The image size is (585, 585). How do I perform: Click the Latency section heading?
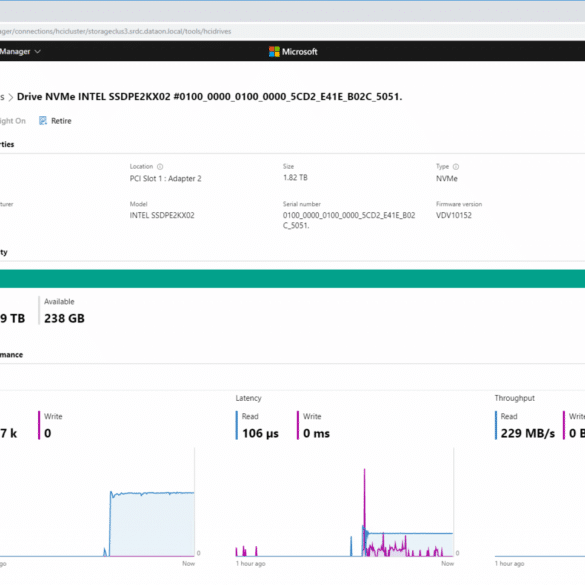coord(248,398)
